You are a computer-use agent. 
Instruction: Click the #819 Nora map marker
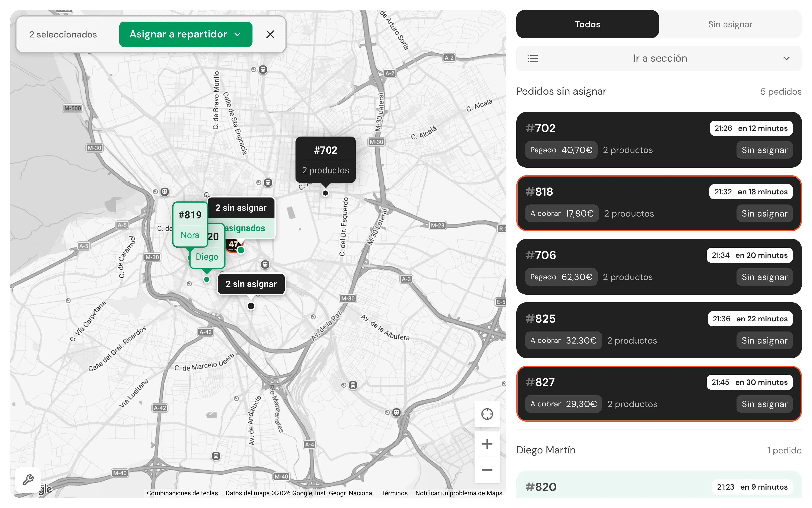pos(190,224)
